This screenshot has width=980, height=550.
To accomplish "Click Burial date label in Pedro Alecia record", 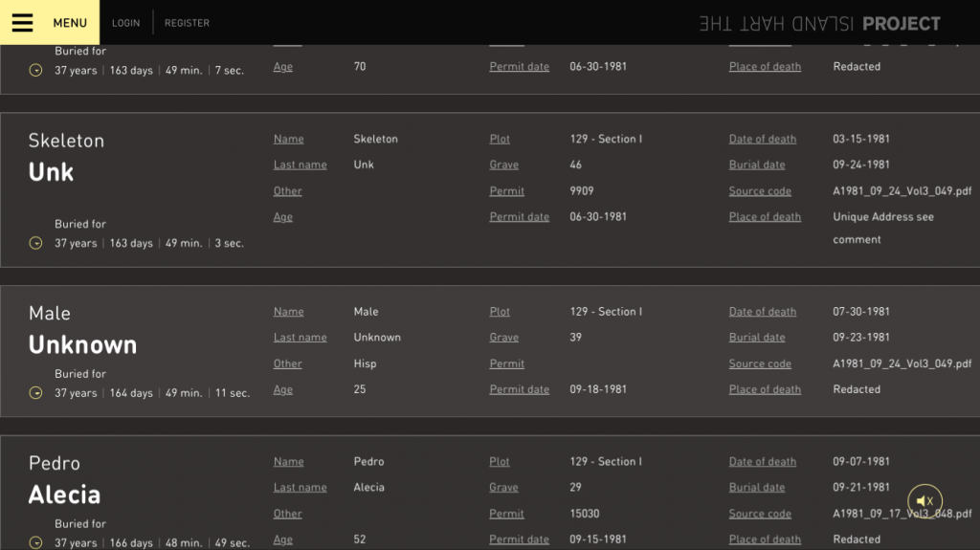I will pyautogui.click(x=756, y=488).
